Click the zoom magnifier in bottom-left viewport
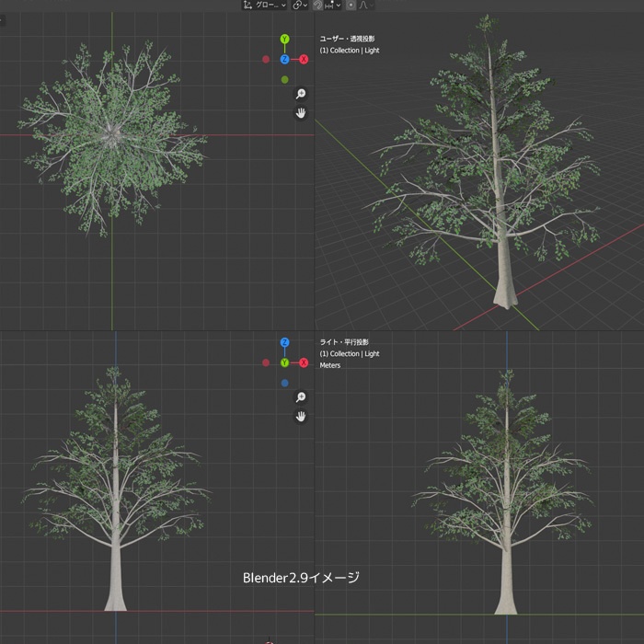The height and width of the screenshot is (644, 644). point(301,397)
